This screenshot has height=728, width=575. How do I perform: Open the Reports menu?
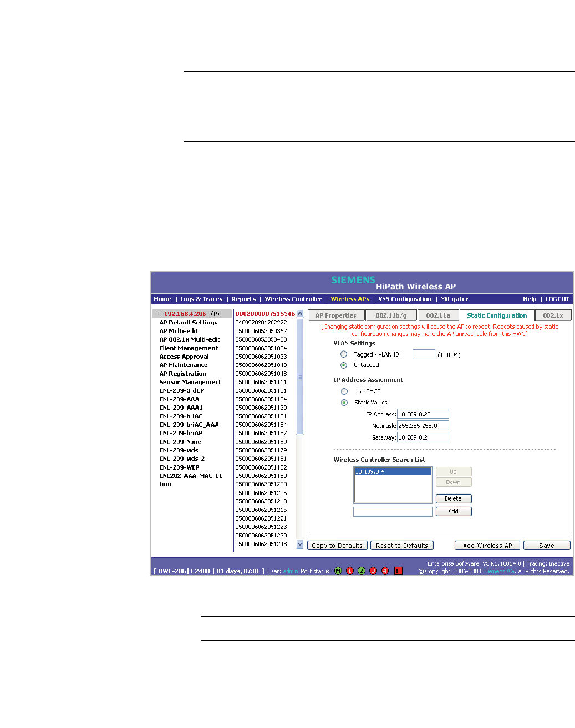tap(243, 299)
